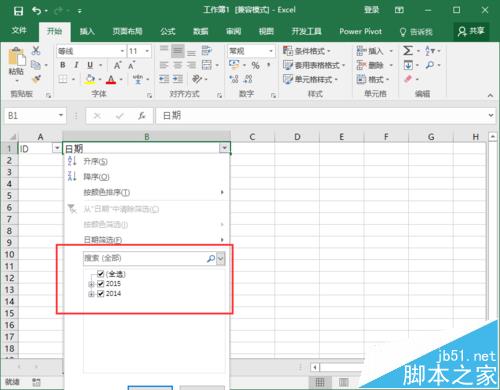The height and width of the screenshot is (390, 500).
Task: Expand the formula bar chevron
Action: tap(491, 115)
